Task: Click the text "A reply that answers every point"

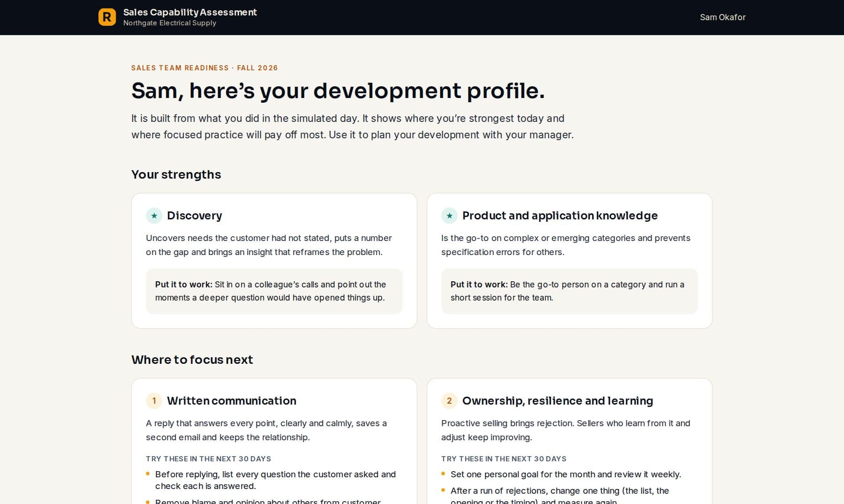Action: [x=266, y=430]
